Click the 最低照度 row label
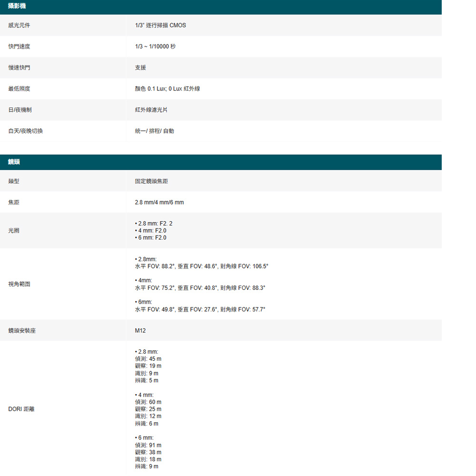Screen dimensions: 476x476 [x=19, y=89]
